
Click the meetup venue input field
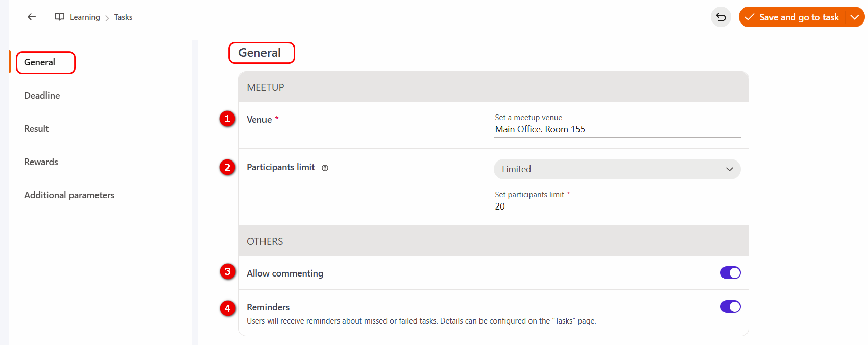617,129
